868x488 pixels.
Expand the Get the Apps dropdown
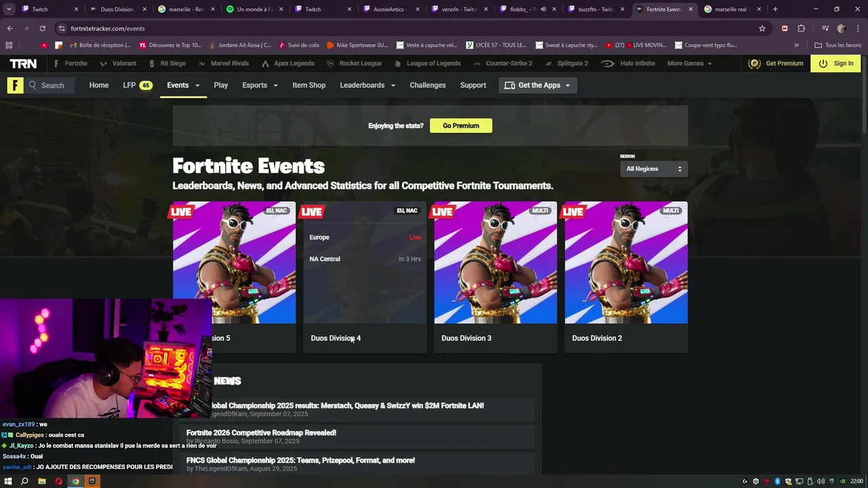538,85
